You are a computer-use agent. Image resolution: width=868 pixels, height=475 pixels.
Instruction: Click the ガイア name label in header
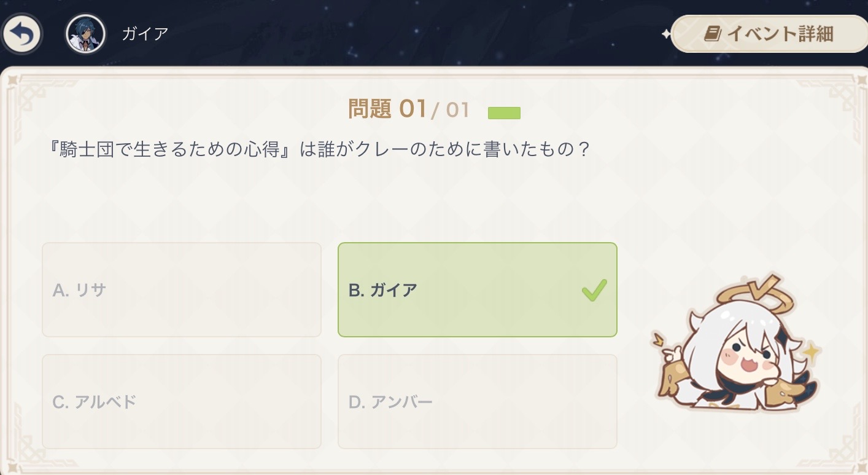[145, 34]
